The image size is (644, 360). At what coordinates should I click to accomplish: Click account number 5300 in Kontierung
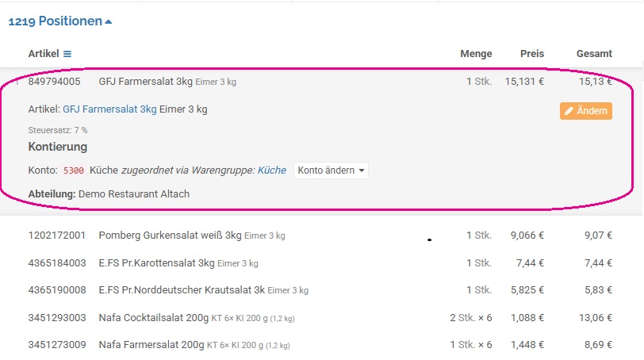point(74,170)
